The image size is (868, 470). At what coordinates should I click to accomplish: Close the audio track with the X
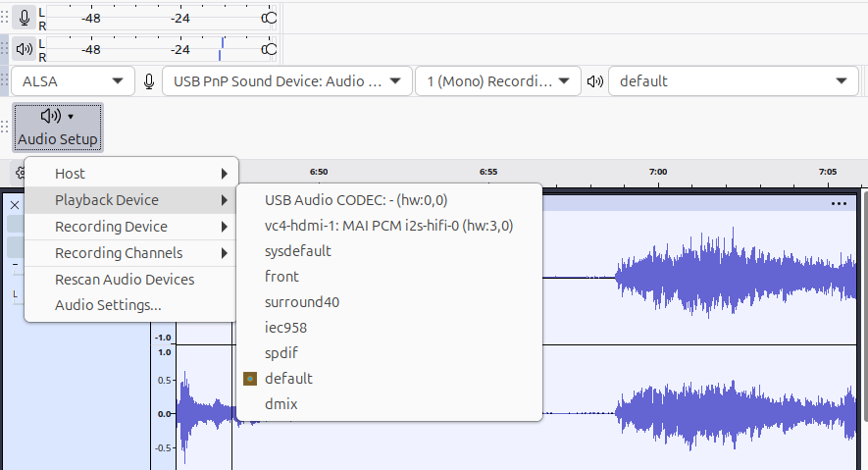15,205
